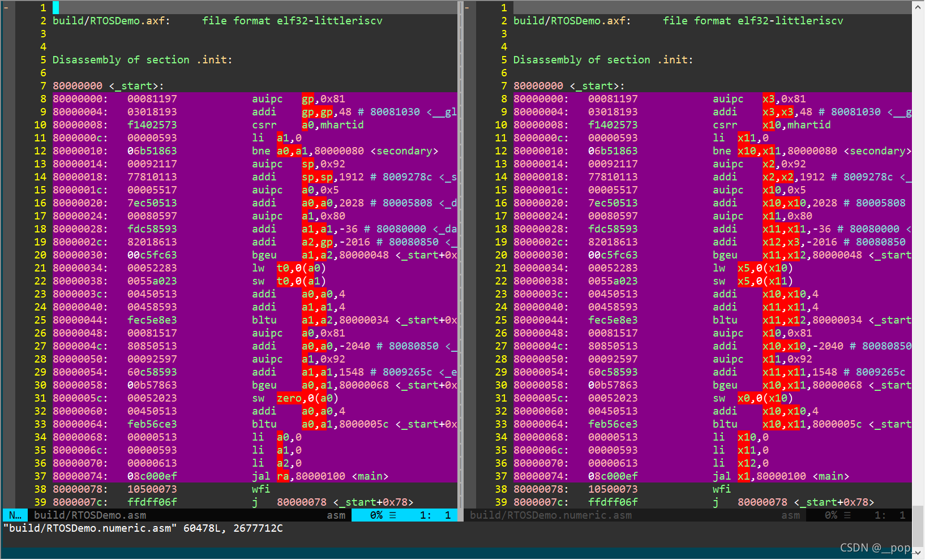Click the '1: 1' cursor position in the active status line
The height and width of the screenshot is (560, 925).
[435, 515]
